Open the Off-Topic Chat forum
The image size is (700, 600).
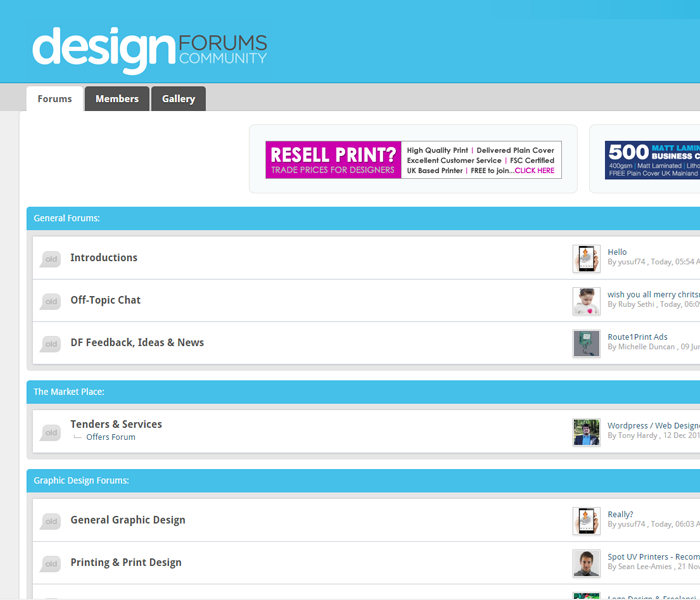click(x=105, y=300)
